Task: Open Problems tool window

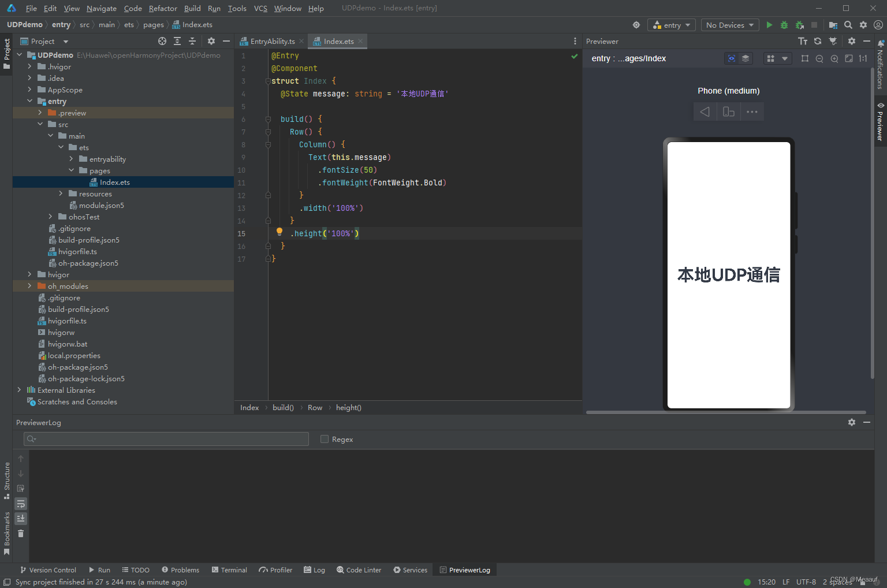Action: (x=181, y=570)
